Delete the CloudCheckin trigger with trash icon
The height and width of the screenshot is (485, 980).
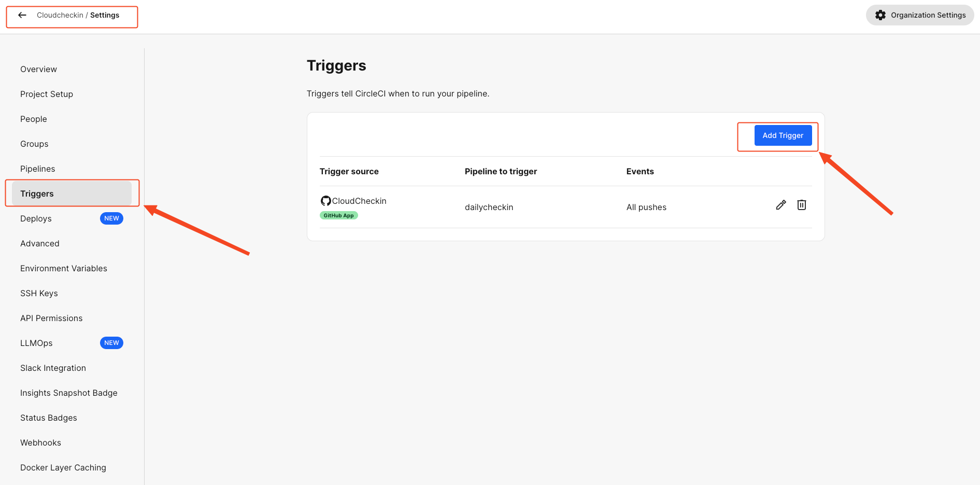(x=802, y=205)
